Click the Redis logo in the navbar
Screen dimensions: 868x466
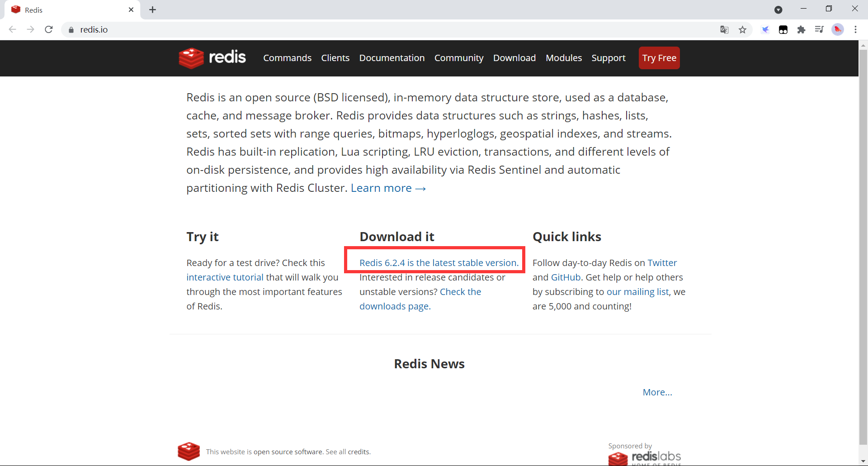pos(212,57)
